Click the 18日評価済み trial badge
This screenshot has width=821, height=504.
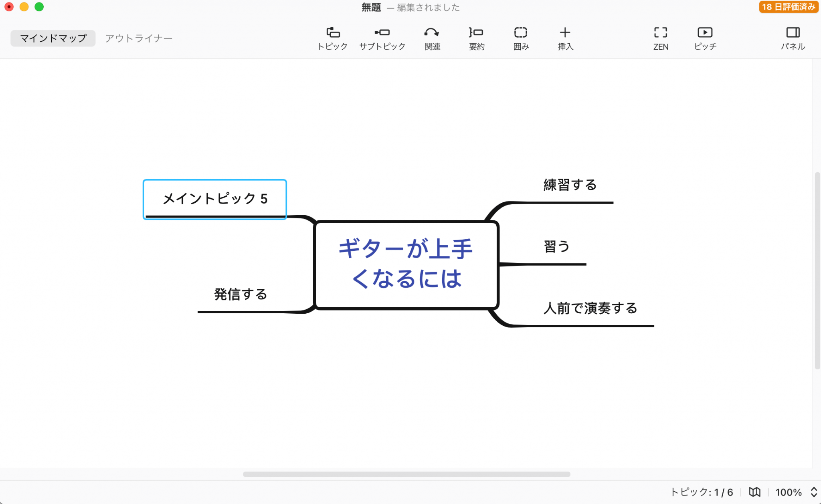[x=788, y=7]
